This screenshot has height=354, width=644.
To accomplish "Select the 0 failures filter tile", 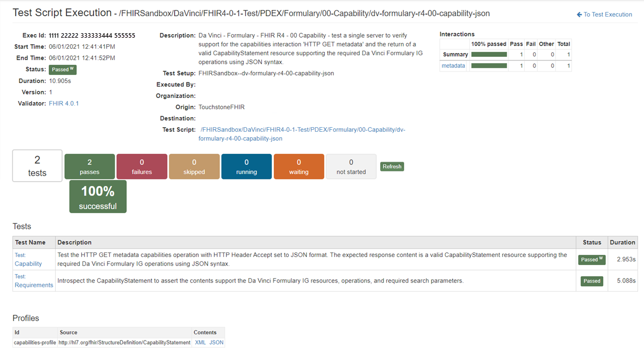I will pos(142,166).
